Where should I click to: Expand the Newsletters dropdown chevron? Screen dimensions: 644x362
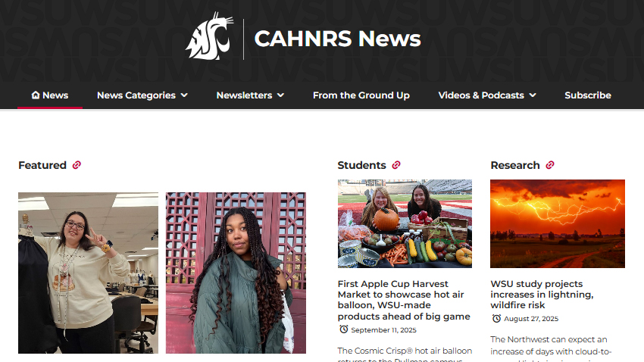tap(280, 95)
